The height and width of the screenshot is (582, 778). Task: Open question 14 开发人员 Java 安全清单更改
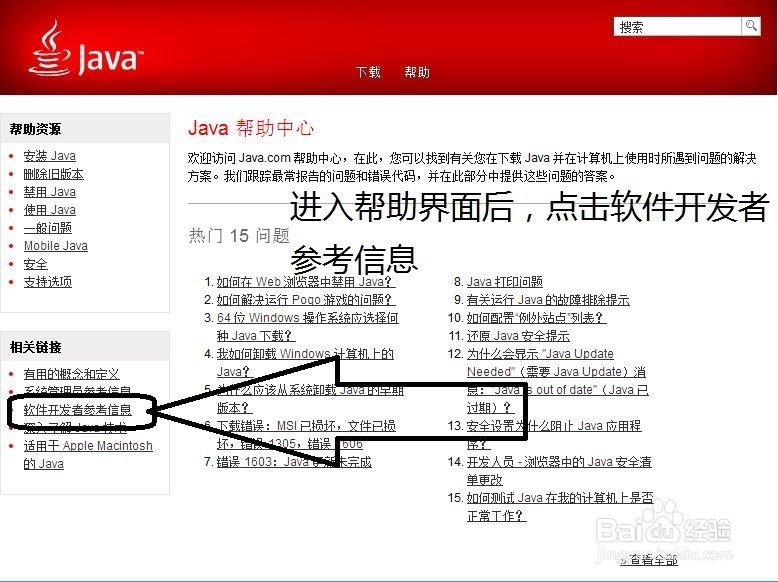(559, 471)
